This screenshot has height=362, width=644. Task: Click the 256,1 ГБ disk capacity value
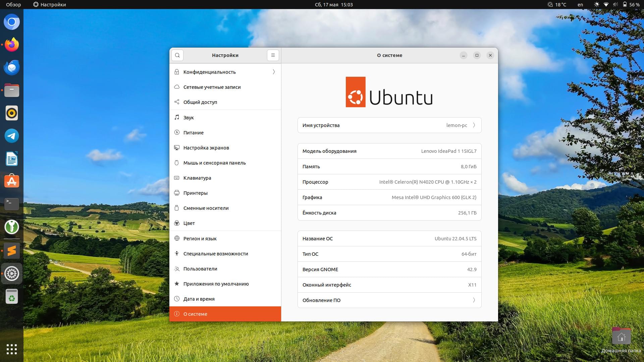click(x=467, y=213)
